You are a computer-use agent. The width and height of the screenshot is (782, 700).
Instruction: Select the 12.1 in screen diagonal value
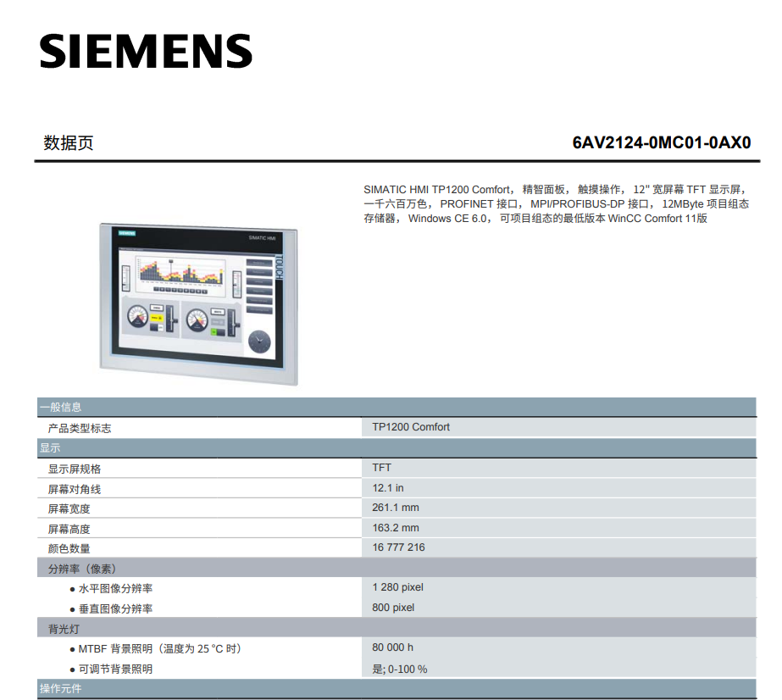click(388, 488)
